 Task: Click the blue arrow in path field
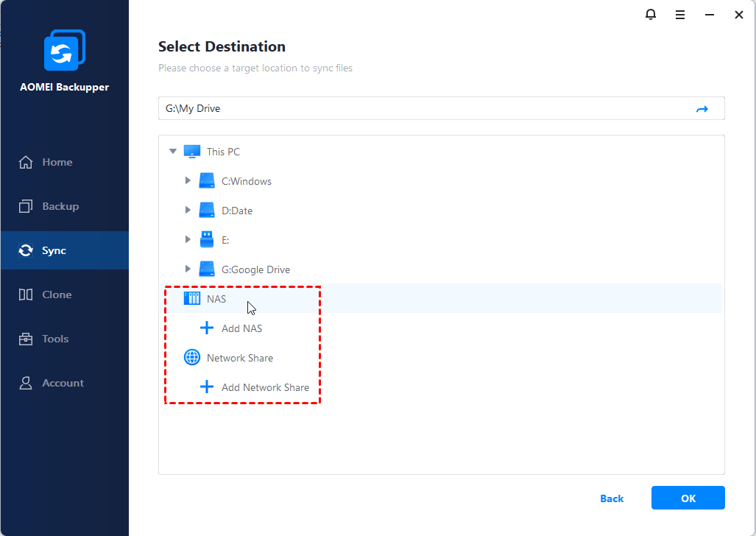tap(702, 109)
